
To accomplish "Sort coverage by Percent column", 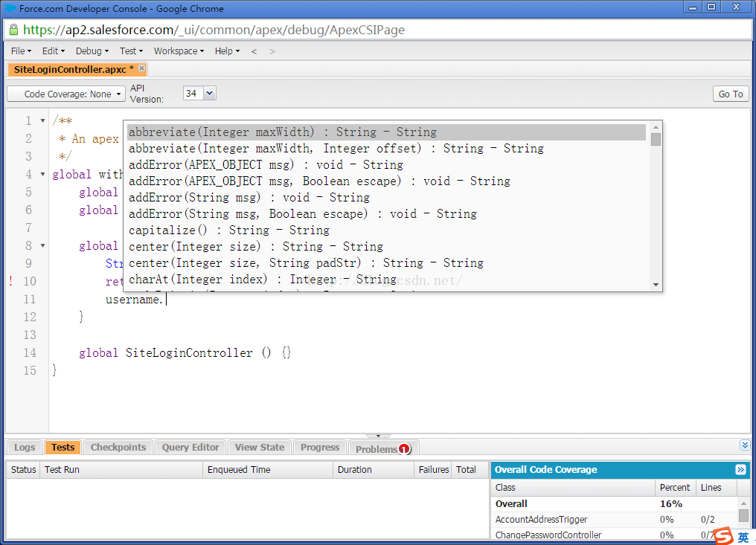I will pos(675,488).
